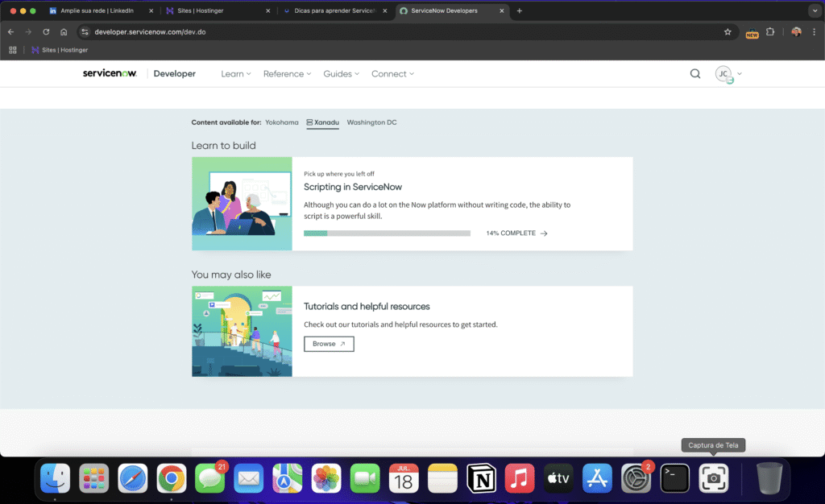Open the App Store from the dock
This screenshot has height=504, width=825.
pos(597,478)
